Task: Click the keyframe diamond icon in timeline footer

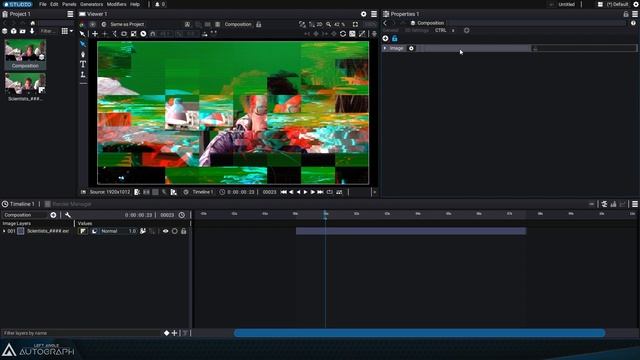Action: pos(167,333)
